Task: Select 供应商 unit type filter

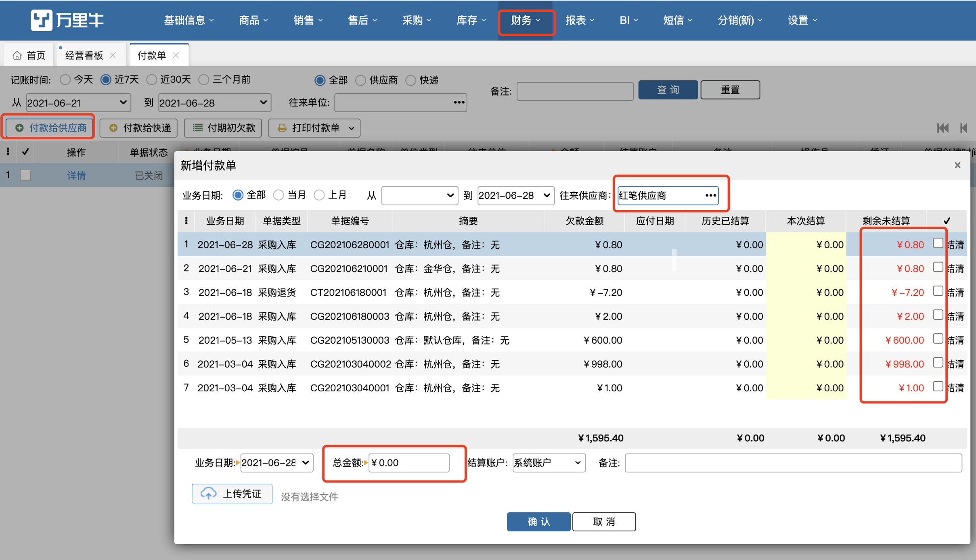Action: coord(360,80)
